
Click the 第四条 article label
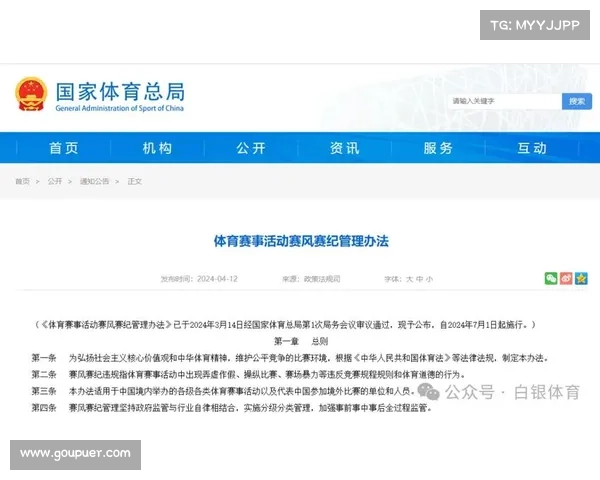point(44,408)
